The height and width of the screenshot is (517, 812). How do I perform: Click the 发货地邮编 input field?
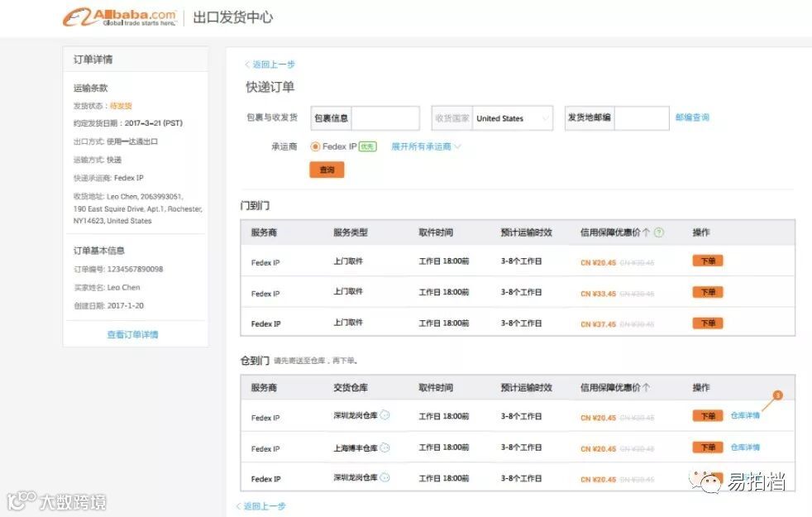pyautogui.click(x=642, y=118)
